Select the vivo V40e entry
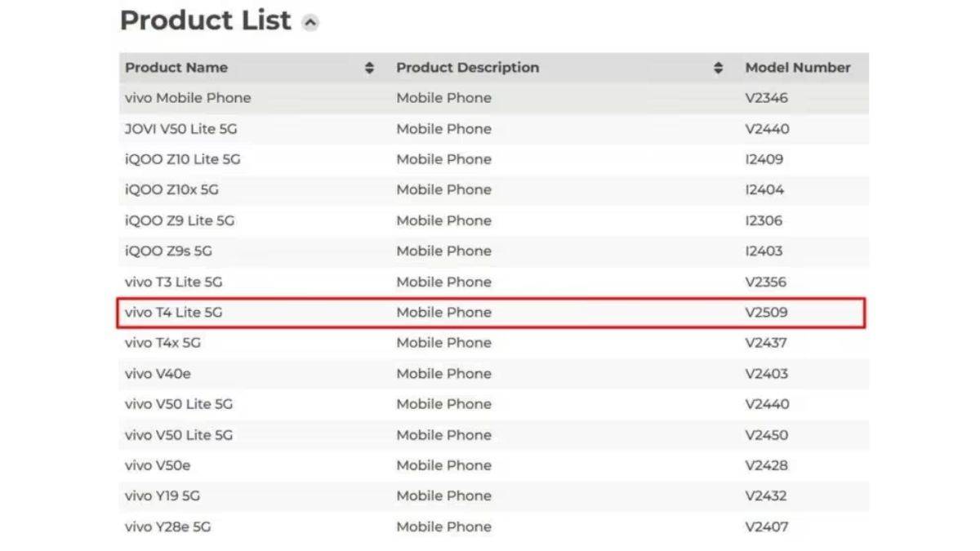980x551 pixels. click(158, 374)
